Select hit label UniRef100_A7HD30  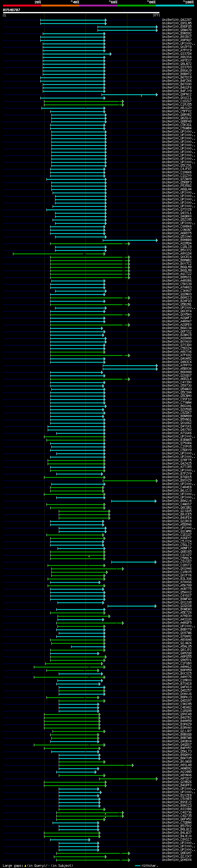177,616
